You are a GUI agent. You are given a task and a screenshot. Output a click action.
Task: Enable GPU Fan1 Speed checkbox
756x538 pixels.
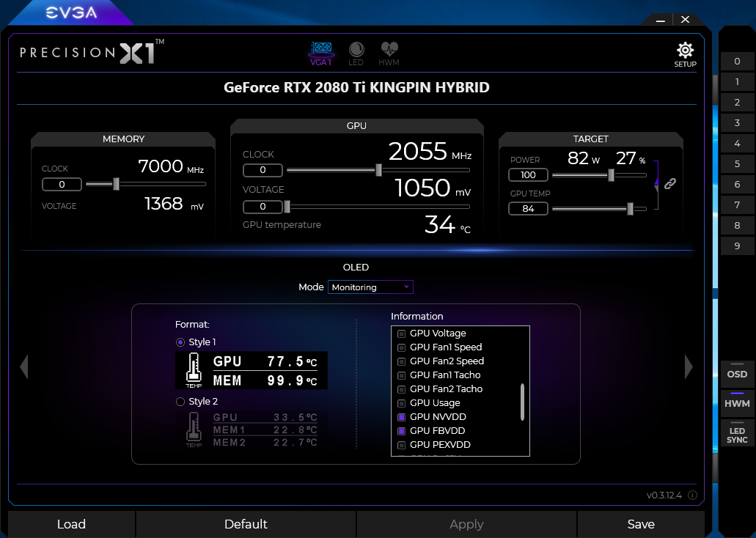tap(401, 347)
